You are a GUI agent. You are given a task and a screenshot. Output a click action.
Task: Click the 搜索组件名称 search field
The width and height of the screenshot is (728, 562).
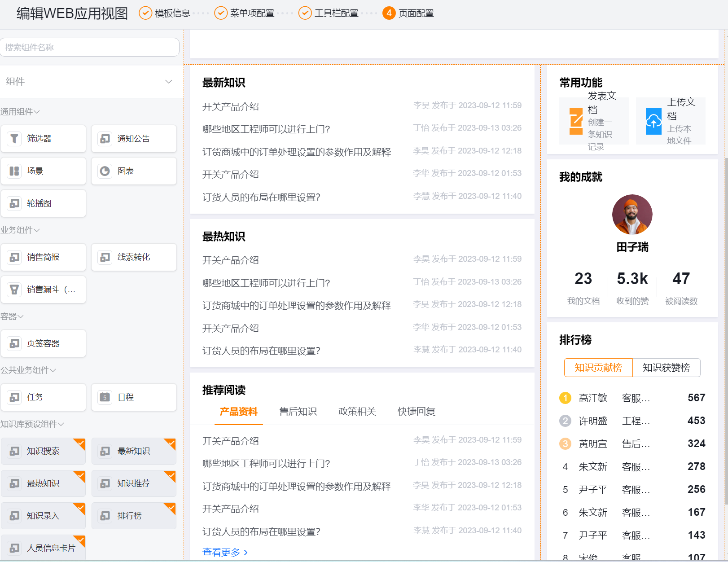(90, 47)
